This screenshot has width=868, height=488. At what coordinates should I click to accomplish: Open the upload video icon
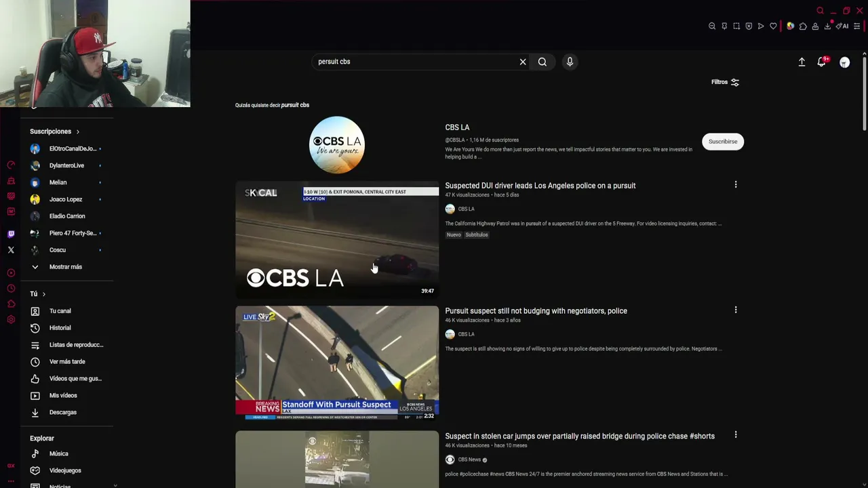(802, 62)
